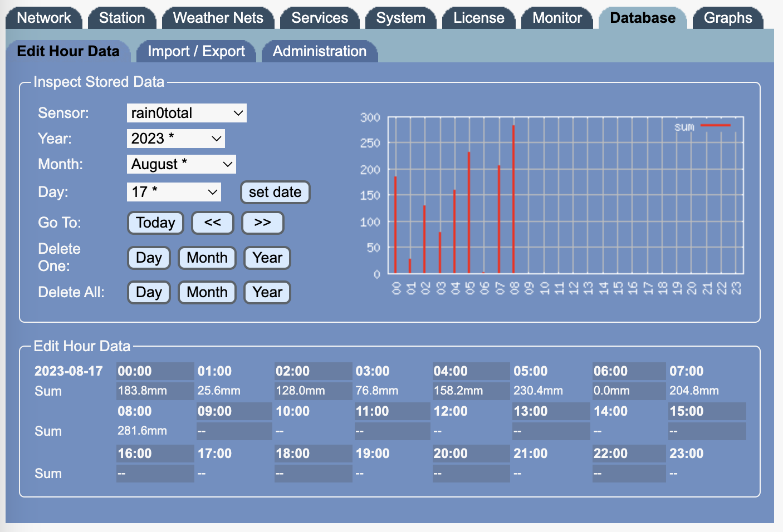783x532 pixels.
Task: Expand the Year dropdown showing 2023
Action: [x=176, y=139]
